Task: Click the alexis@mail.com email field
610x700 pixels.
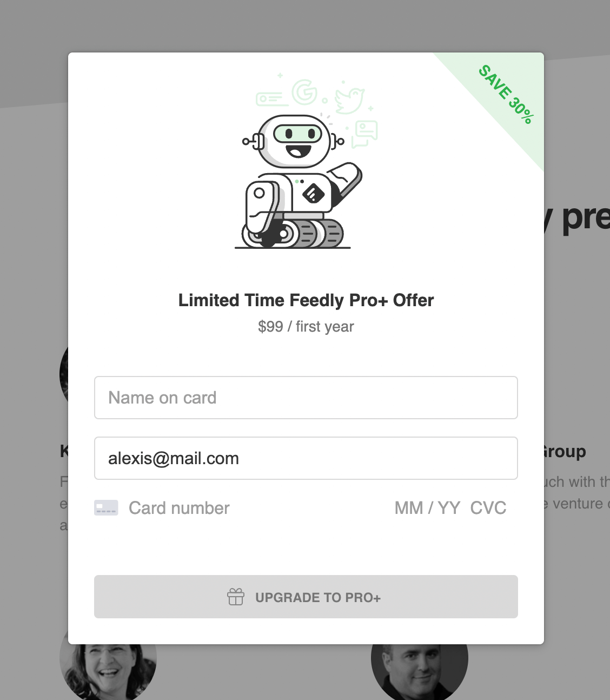Action: point(306,458)
